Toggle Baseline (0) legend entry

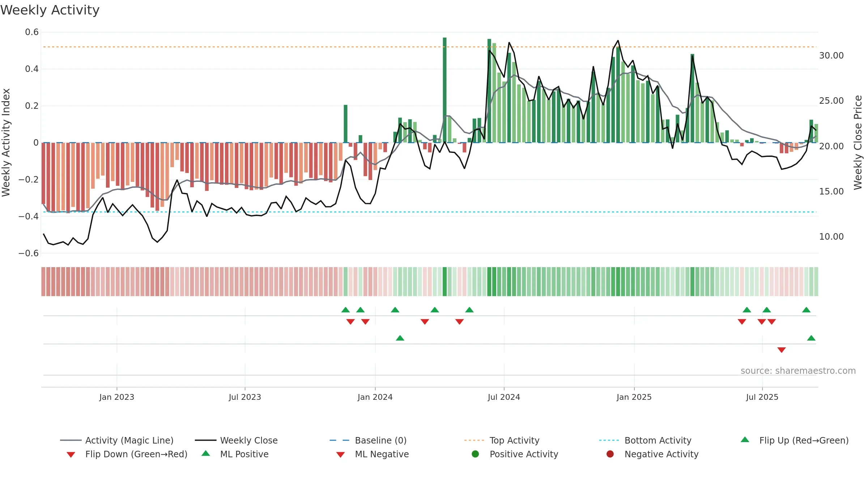pyautogui.click(x=368, y=440)
